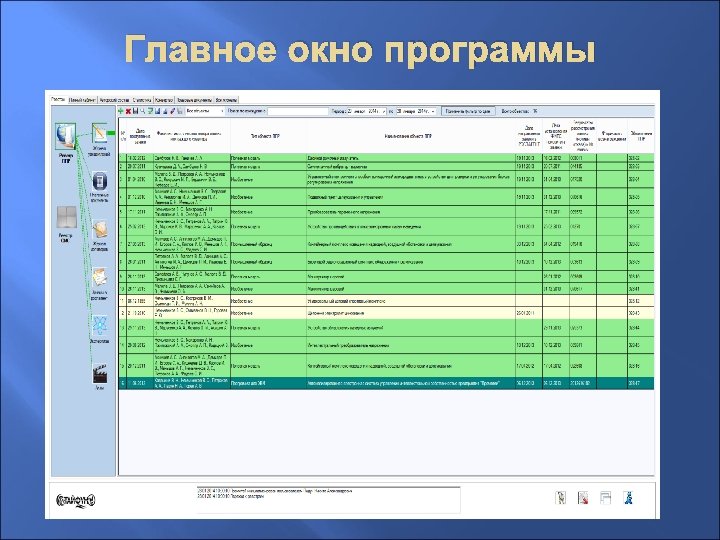Open the blue atom sidebar icon
The width and height of the screenshot is (720, 540).
pyautogui.click(x=100, y=326)
